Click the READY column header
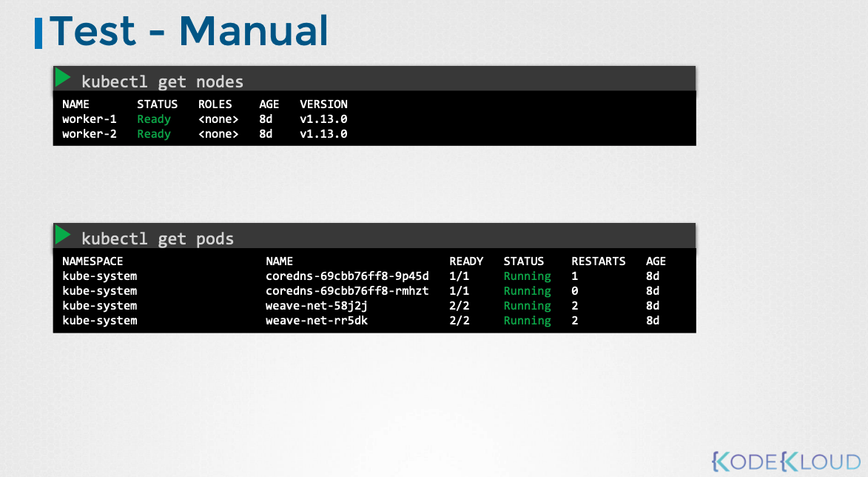Viewport: 868px width, 477px height. pyautogui.click(x=466, y=261)
